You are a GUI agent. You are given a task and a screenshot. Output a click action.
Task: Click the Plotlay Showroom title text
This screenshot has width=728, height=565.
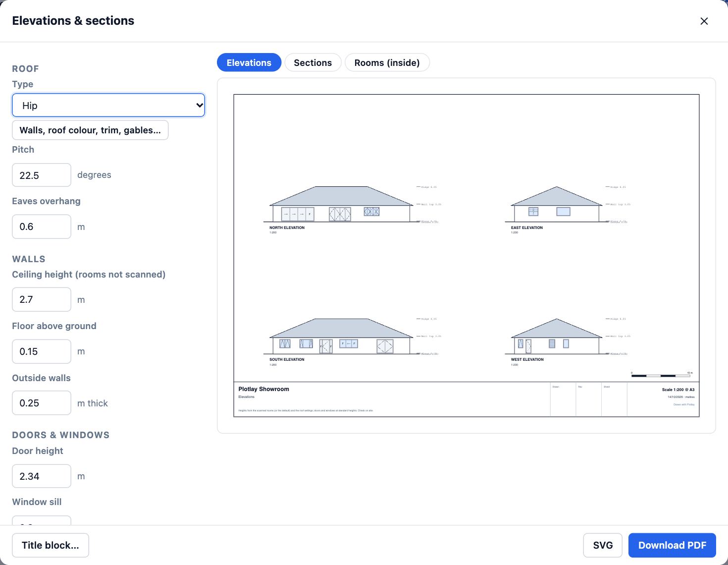point(264,389)
